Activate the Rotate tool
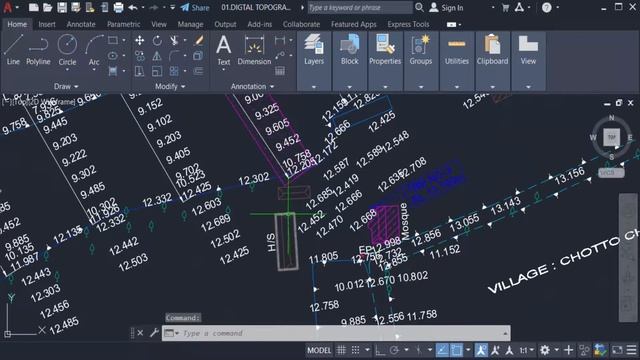The height and width of the screenshot is (360, 640). (157, 40)
